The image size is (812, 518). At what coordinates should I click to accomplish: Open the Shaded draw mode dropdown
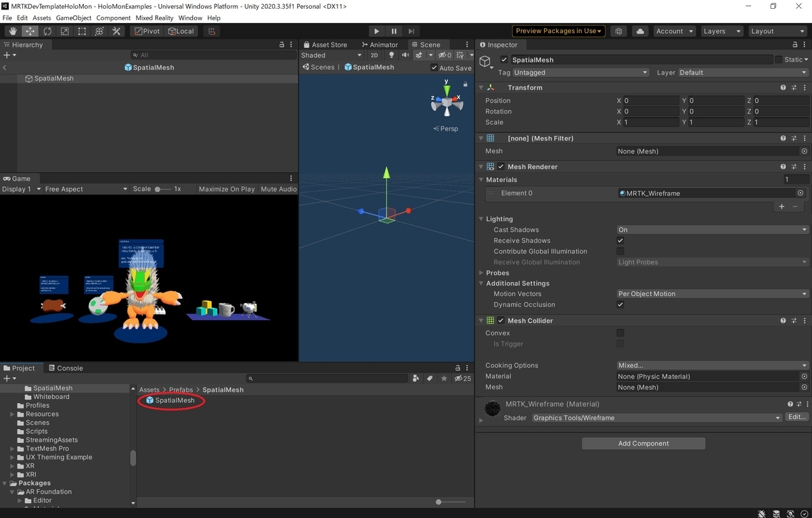coord(332,55)
